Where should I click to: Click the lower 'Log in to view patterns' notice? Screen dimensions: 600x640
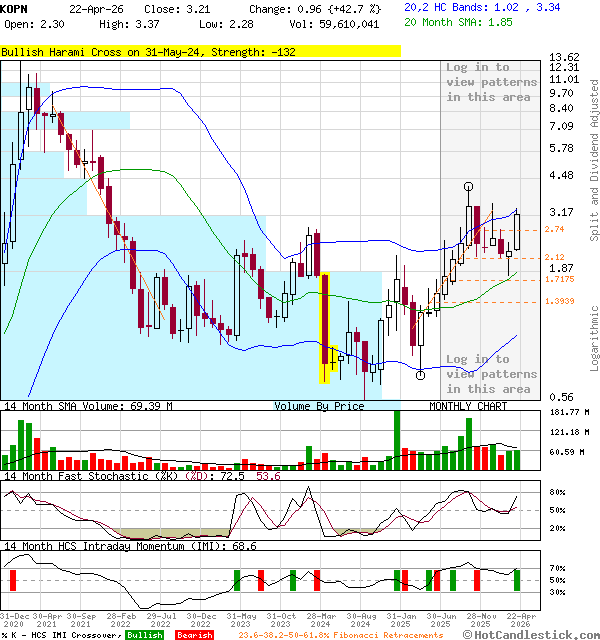point(489,374)
